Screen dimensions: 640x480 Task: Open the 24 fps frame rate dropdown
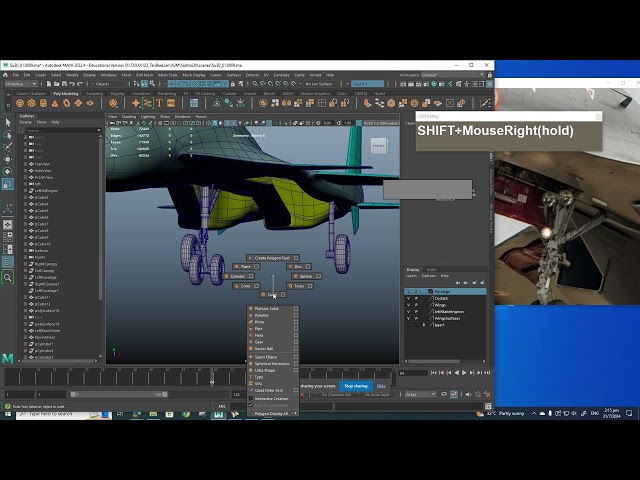[x=420, y=394]
